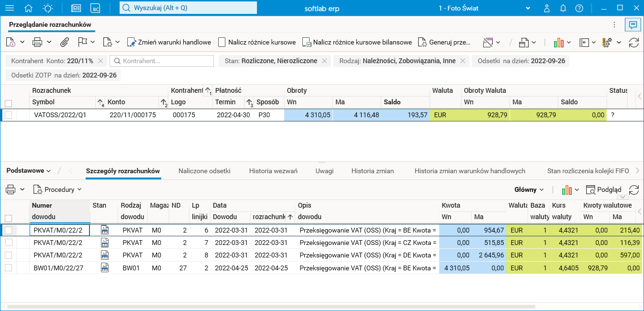Screen dimensions: 644x311
Task: Refresh the settlements list
Action: [634, 42]
